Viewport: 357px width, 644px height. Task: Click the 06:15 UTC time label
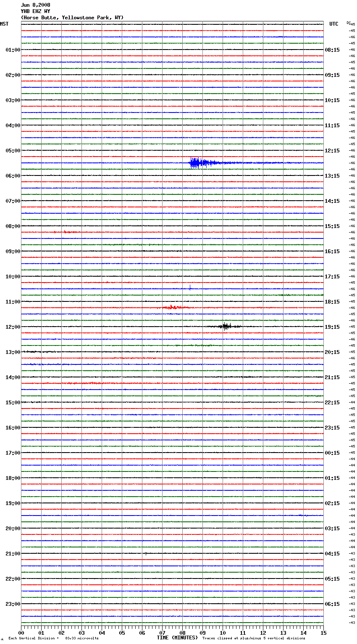332,604
